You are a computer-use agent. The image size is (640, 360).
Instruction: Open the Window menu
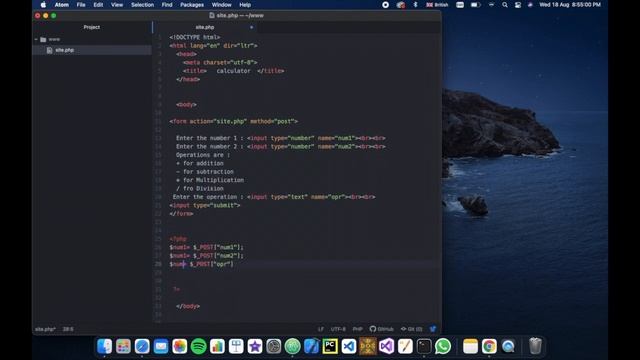point(222,5)
